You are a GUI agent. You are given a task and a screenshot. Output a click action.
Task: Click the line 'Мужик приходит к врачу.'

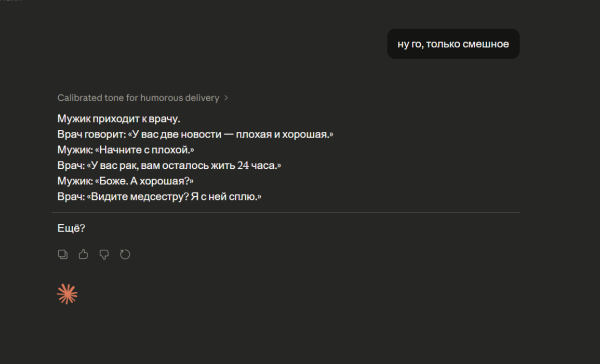118,119
